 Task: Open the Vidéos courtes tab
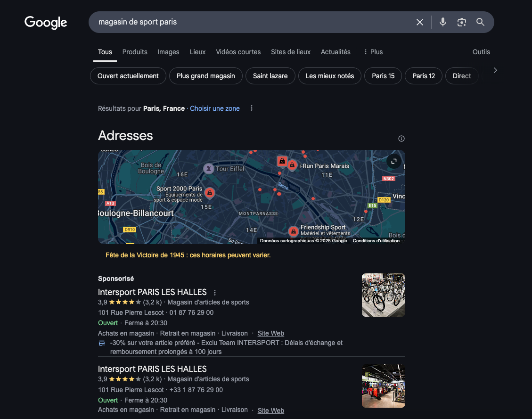[238, 52]
